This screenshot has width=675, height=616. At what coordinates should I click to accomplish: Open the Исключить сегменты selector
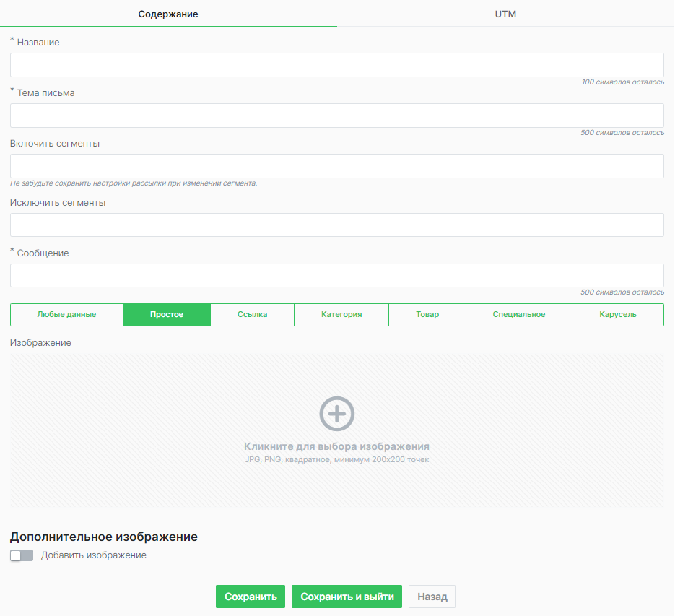click(x=336, y=225)
